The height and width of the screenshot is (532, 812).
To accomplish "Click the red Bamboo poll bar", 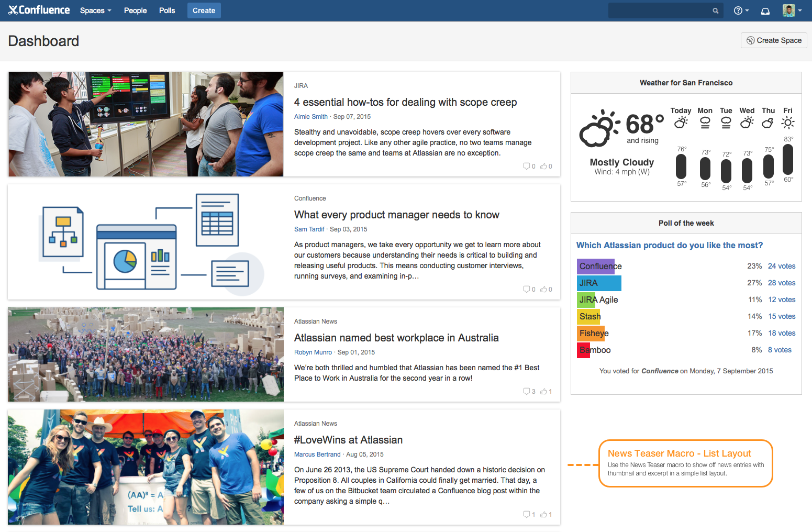I will [x=584, y=350].
